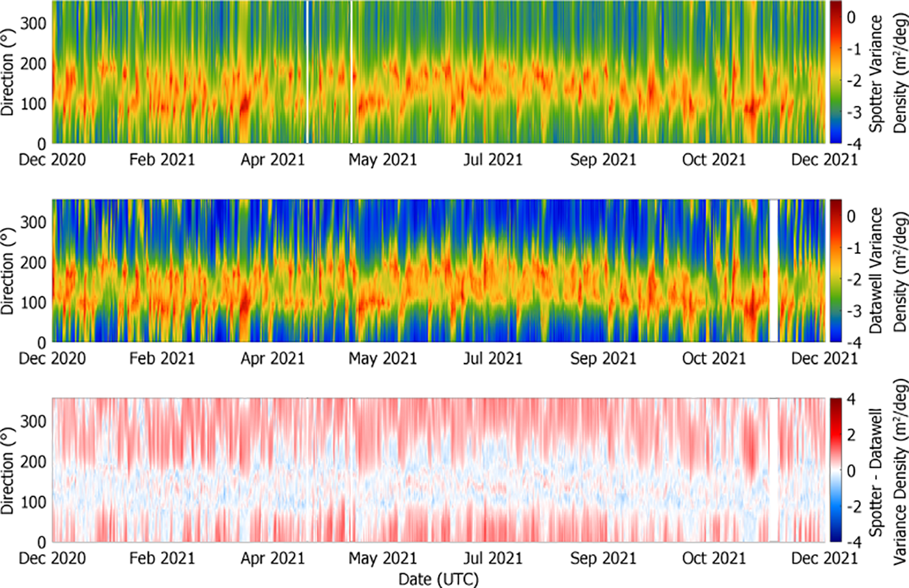Image resolution: width=909 pixels, height=588 pixels.
Task: Click the "300" y-tick on the top plot
Action: pos(33,24)
